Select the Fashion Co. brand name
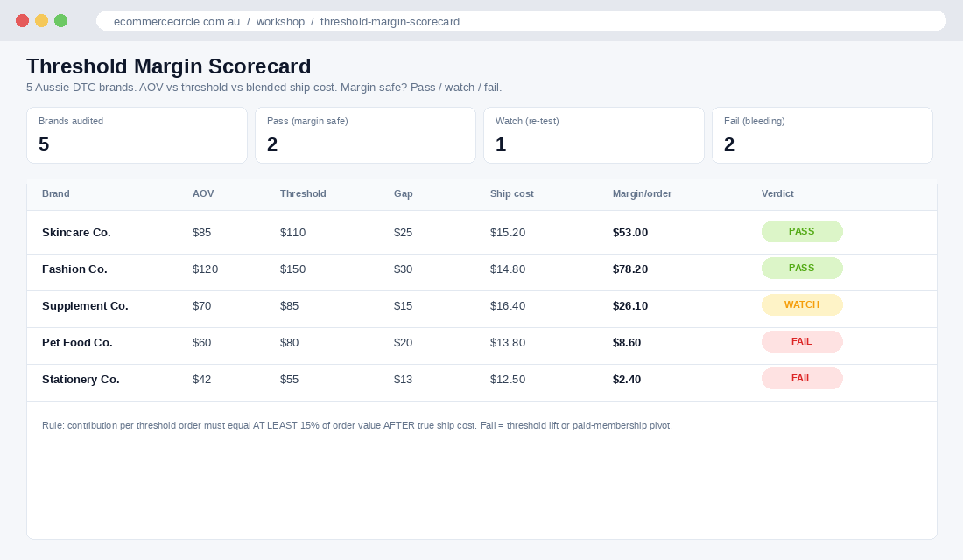Viewport: 963px width, 560px height. [x=74, y=269]
